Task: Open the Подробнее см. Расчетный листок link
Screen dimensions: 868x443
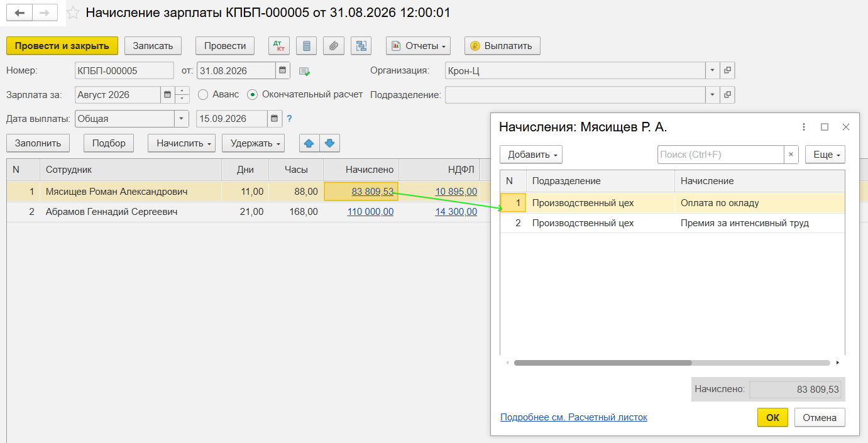Action: [x=574, y=417]
